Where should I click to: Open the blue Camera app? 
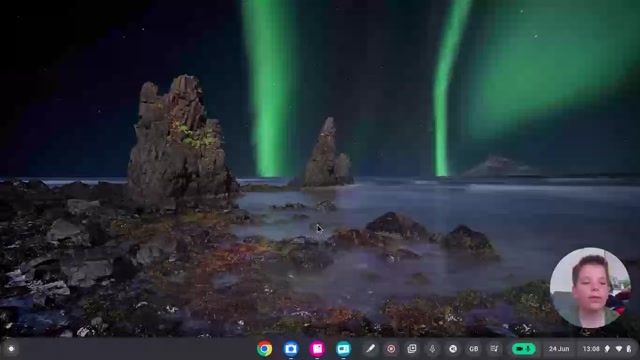[x=291, y=349]
